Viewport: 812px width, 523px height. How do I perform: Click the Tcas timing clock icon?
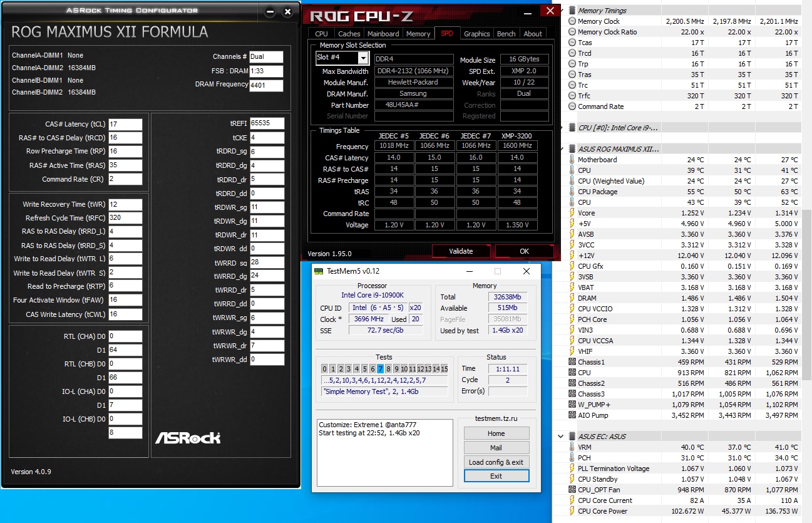tap(572, 43)
